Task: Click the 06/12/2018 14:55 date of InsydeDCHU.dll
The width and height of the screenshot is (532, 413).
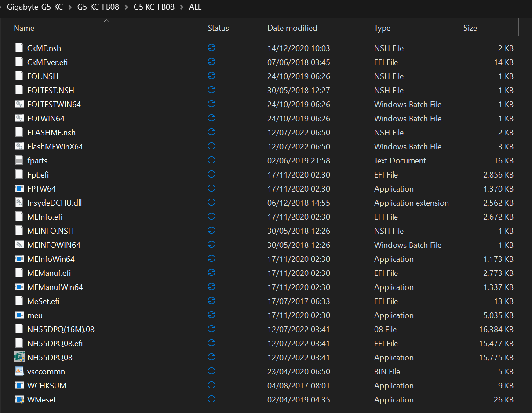Action: pos(299,203)
